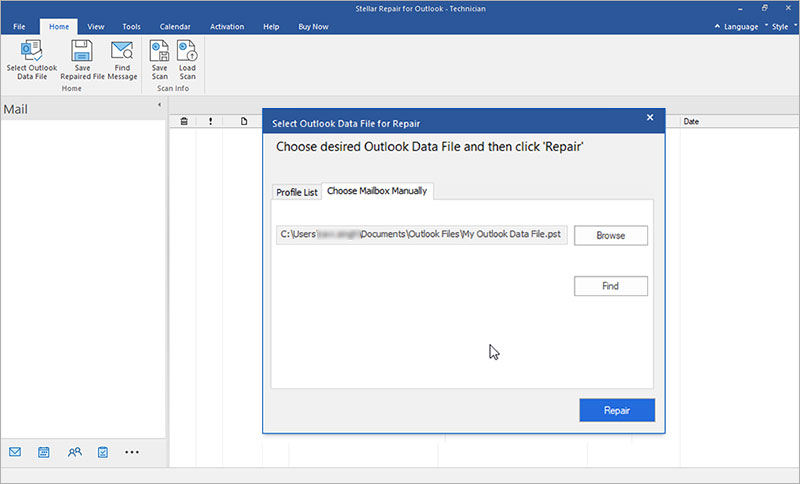Open the Buy Now tab
The height and width of the screenshot is (484, 800).
coord(313,27)
